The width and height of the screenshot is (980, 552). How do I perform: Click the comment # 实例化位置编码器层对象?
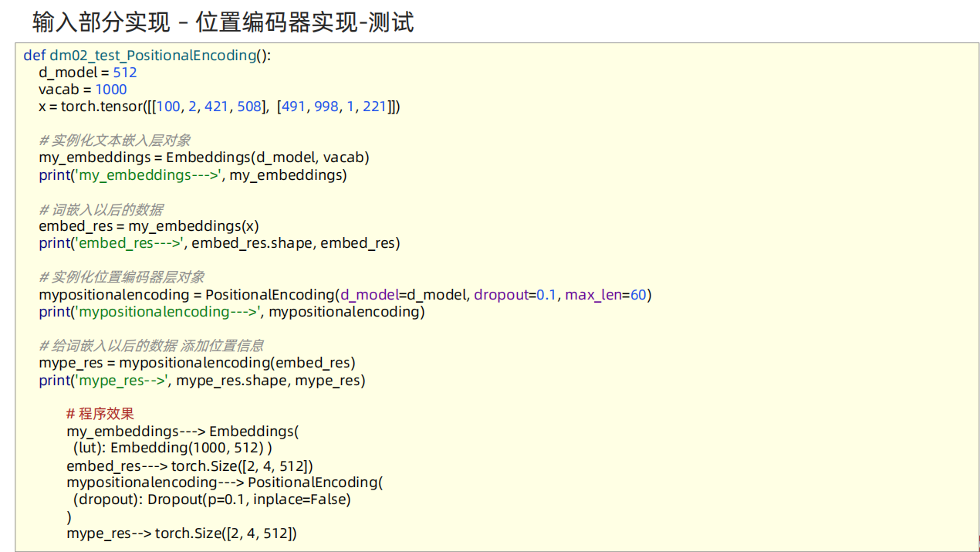pos(122,277)
